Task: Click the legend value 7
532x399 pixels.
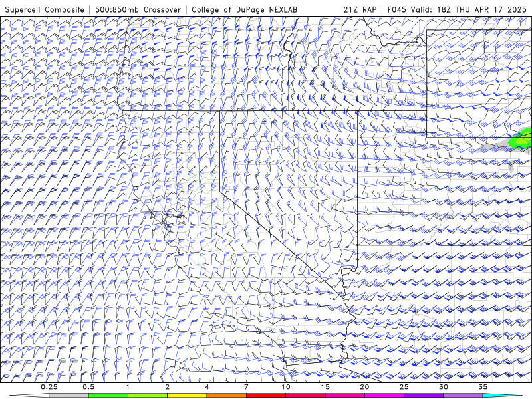Action: click(x=246, y=387)
